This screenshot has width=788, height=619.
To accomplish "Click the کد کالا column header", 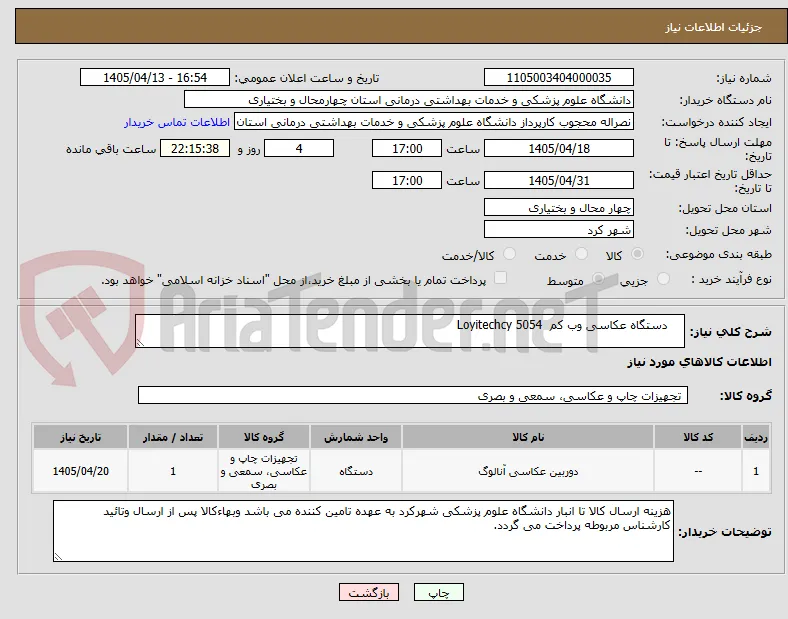I will pyautogui.click(x=698, y=437).
